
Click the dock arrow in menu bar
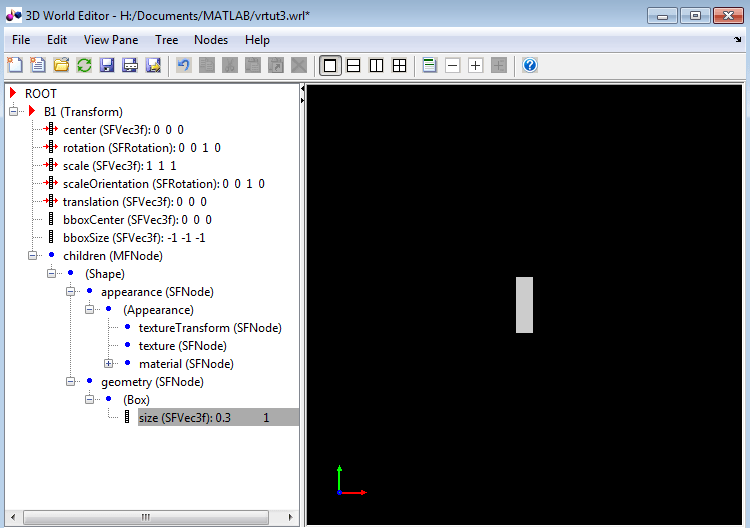tap(738, 39)
